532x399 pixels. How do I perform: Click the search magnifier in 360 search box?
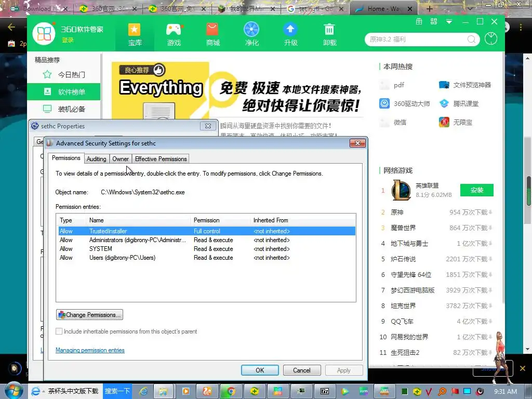[x=471, y=39]
